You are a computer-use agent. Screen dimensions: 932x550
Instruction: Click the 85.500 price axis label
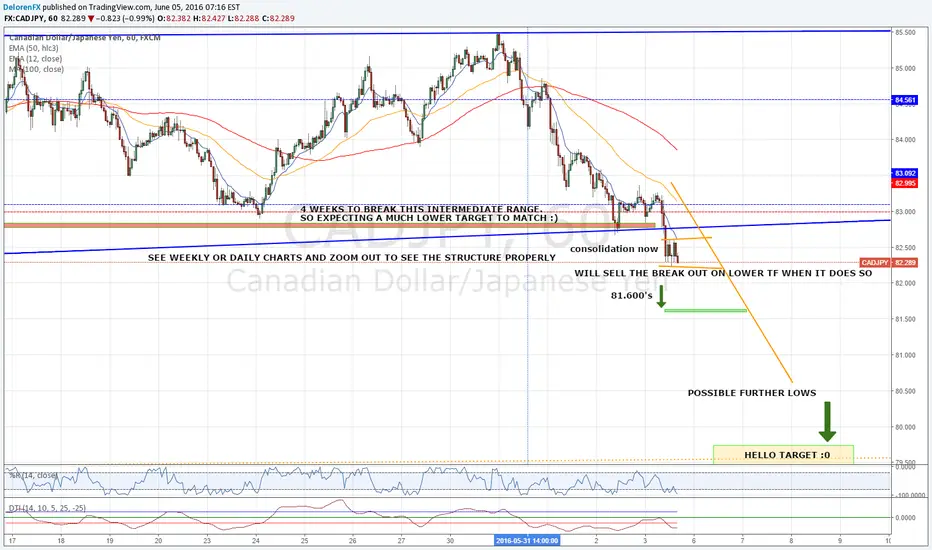[905, 33]
